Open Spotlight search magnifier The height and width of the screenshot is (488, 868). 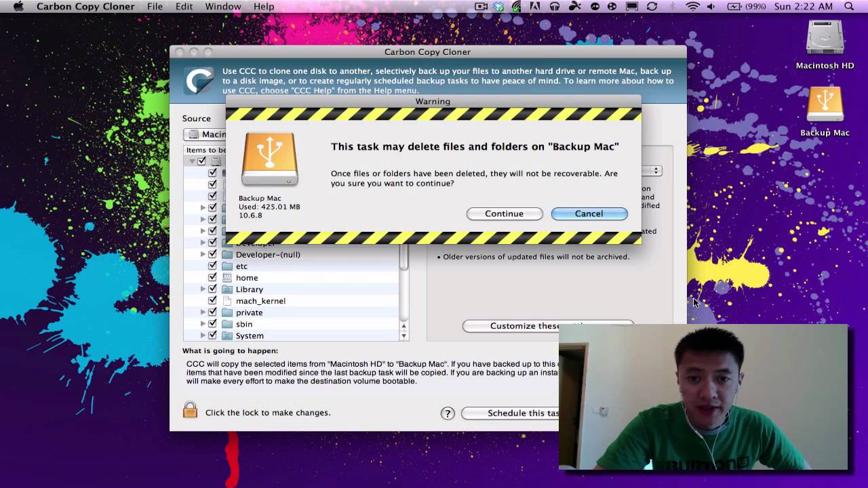click(849, 7)
